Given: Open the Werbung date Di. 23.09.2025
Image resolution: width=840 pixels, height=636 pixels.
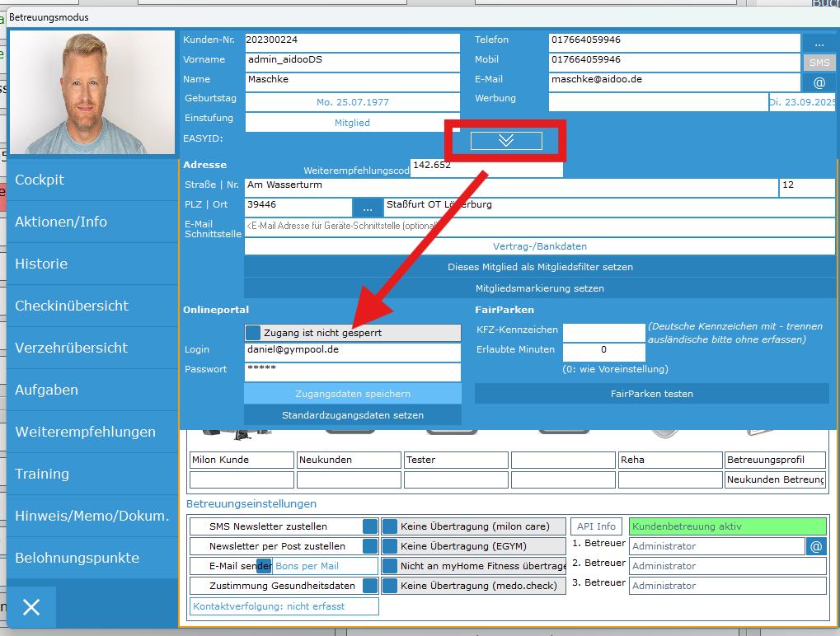Looking at the screenshot, I should coord(802,101).
